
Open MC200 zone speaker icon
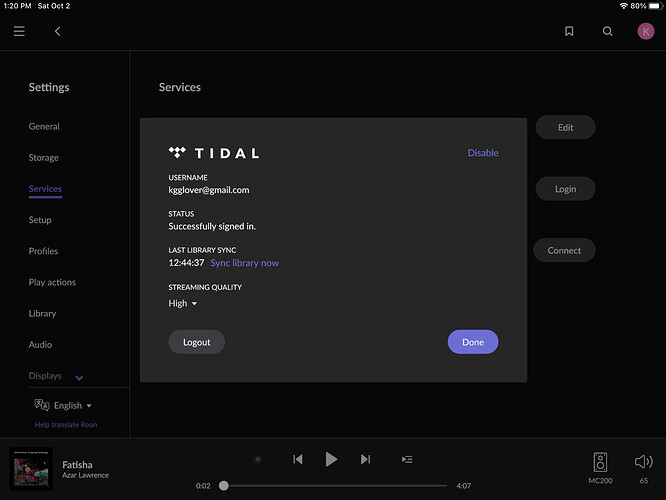[600, 462]
